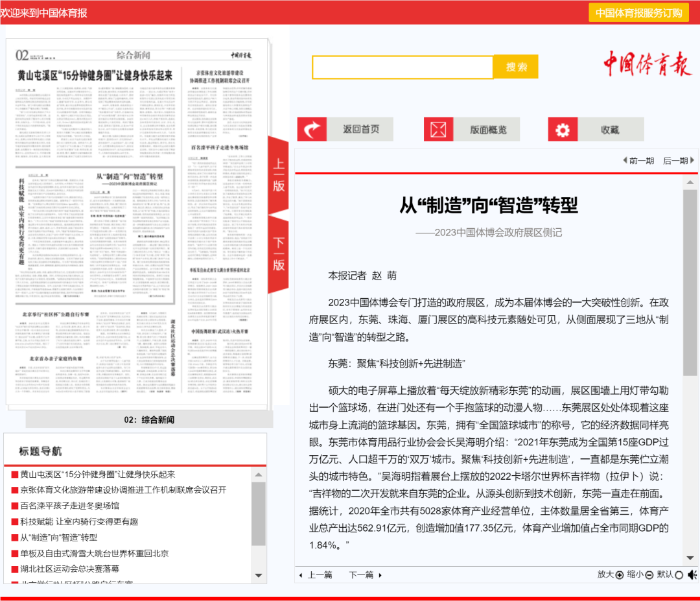The height and width of the screenshot is (601, 700).
Task: Click the 中国体育报 logo
Action: click(x=647, y=64)
